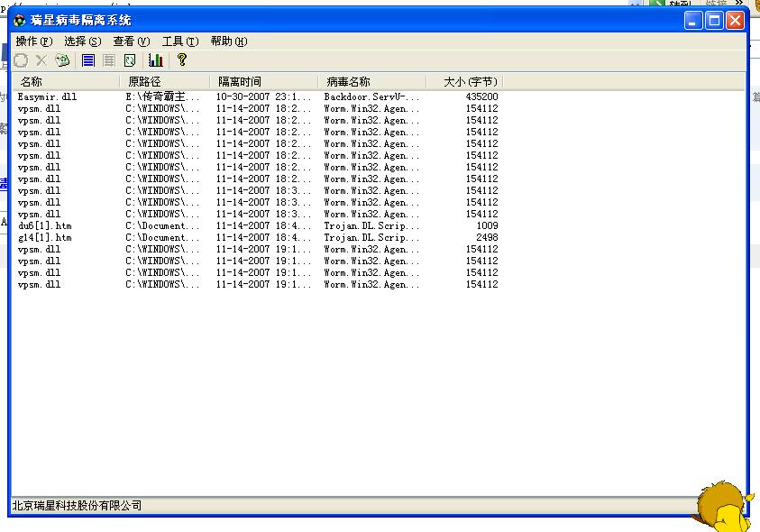Click Trojan.DL.Scrip... in the du6[1].htm row

click(x=371, y=226)
